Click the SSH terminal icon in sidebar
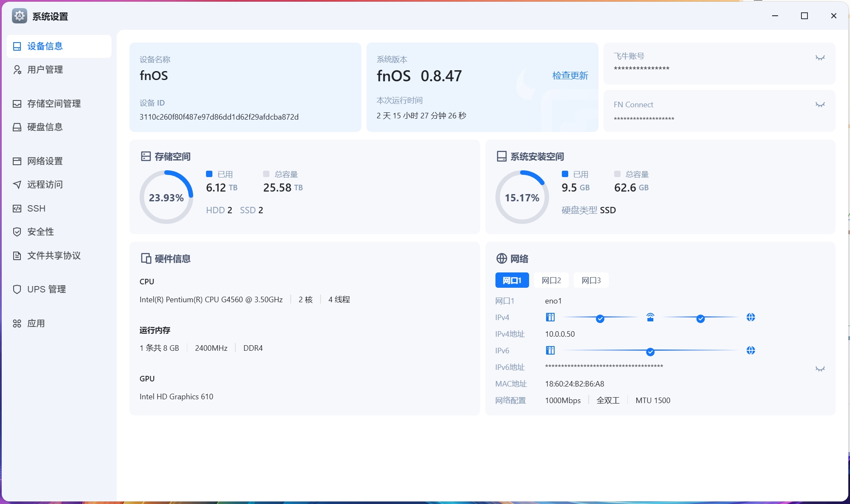 point(17,209)
